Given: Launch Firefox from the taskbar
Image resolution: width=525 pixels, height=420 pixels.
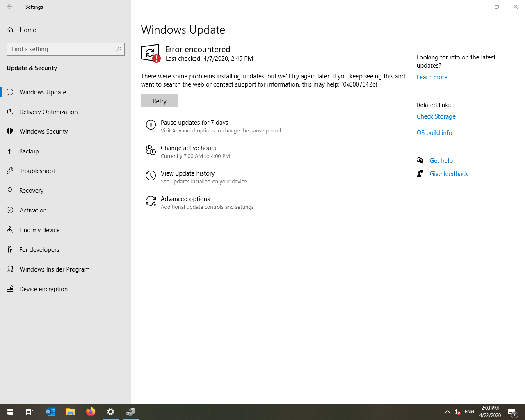Looking at the screenshot, I should pos(91,412).
